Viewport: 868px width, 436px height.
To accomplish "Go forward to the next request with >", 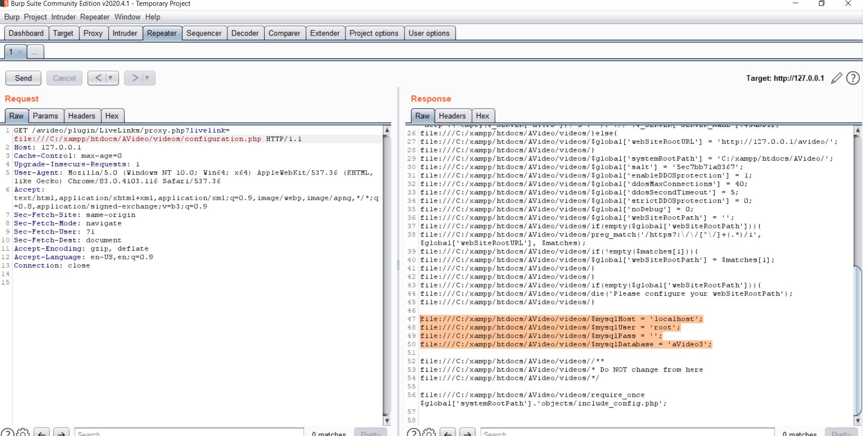I will tap(135, 78).
